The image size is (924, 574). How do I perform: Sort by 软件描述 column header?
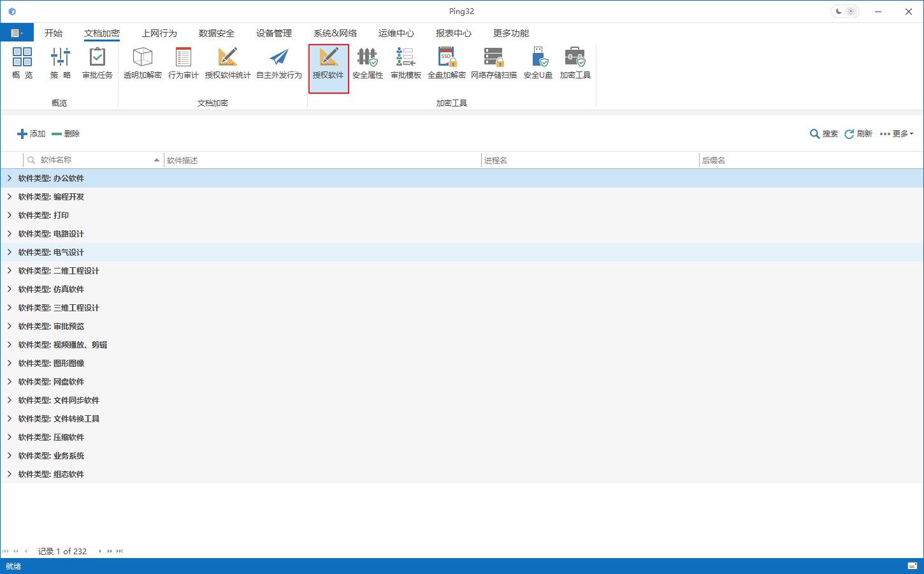click(322, 160)
